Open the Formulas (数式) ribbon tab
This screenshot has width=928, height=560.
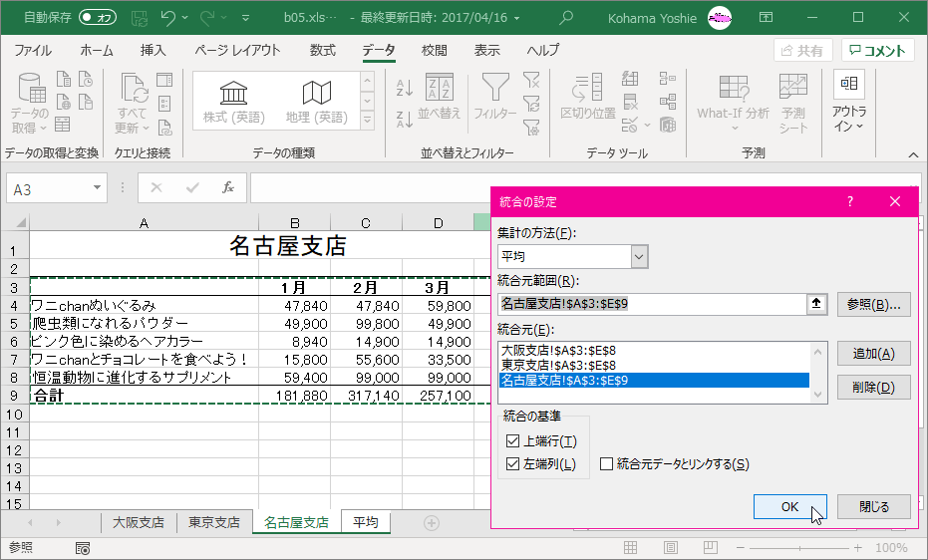pyautogui.click(x=322, y=51)
